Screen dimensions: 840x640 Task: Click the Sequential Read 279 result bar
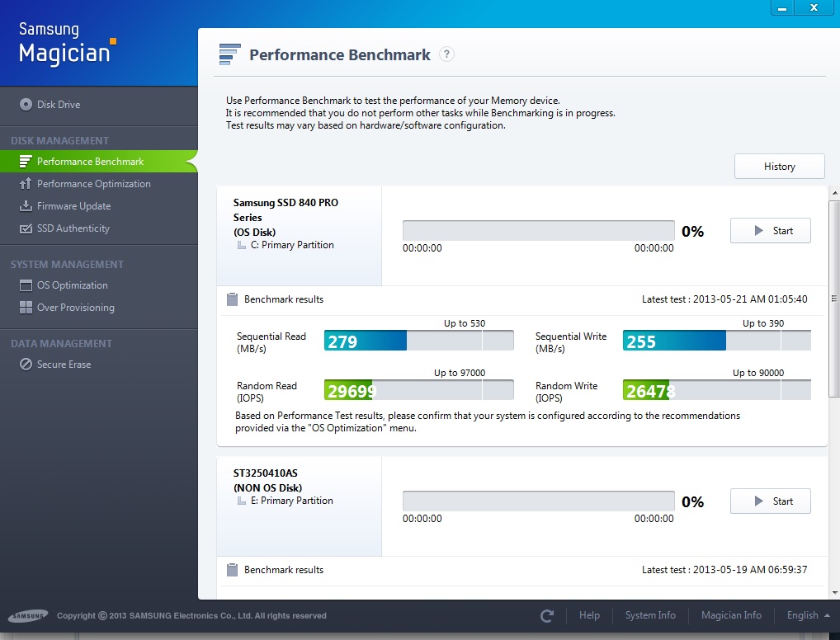419,341
